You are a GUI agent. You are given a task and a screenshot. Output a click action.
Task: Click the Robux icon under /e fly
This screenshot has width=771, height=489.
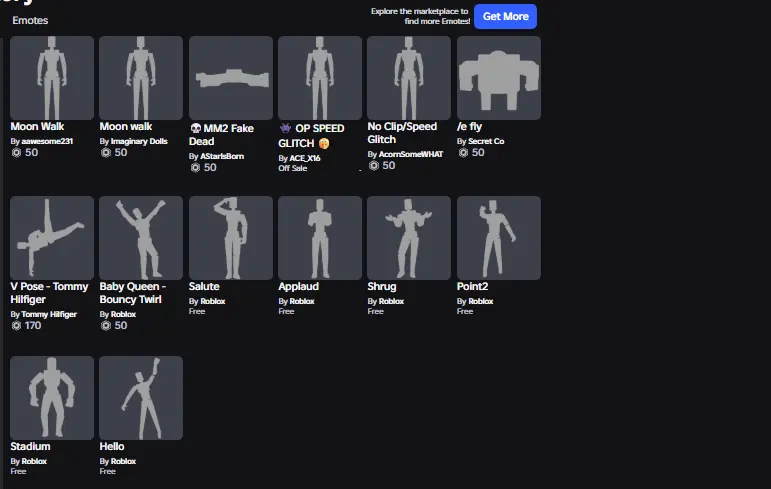pyautogui.click(x=463, y=153)
